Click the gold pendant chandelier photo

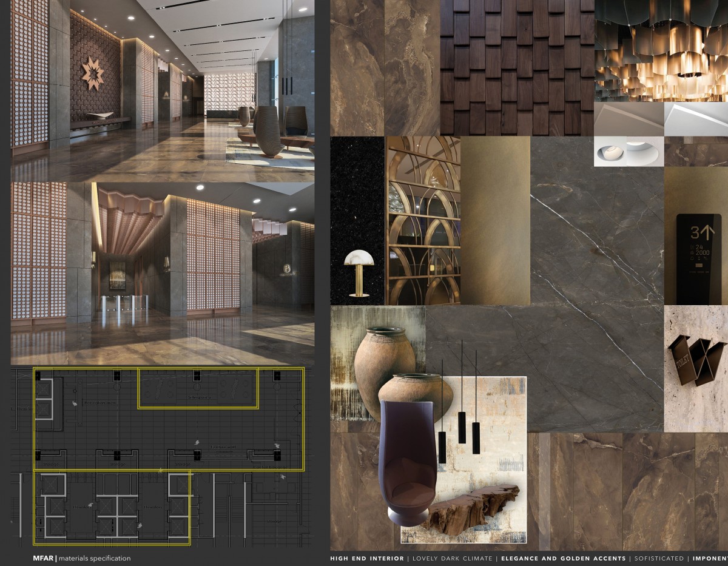tap(661, 50)
